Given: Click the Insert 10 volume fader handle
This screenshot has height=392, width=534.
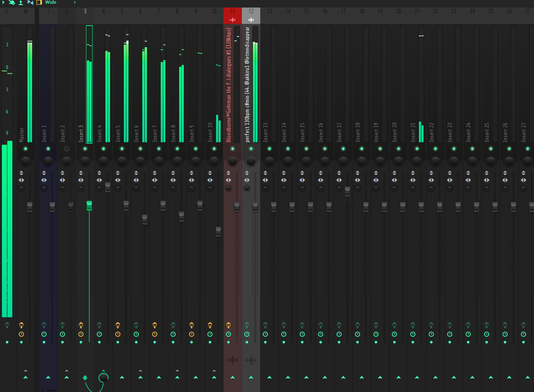Looking at the screenshot, I should tap(218, 232).
